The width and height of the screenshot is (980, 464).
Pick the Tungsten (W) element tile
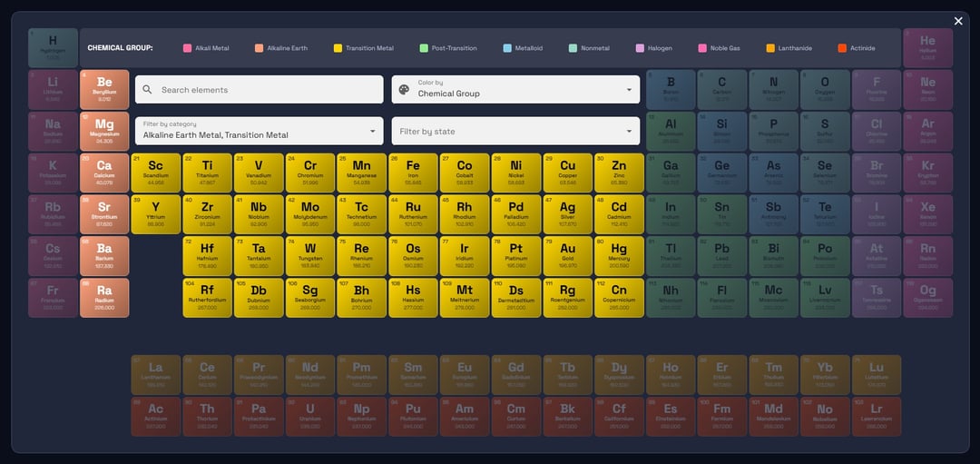point(310,255)
